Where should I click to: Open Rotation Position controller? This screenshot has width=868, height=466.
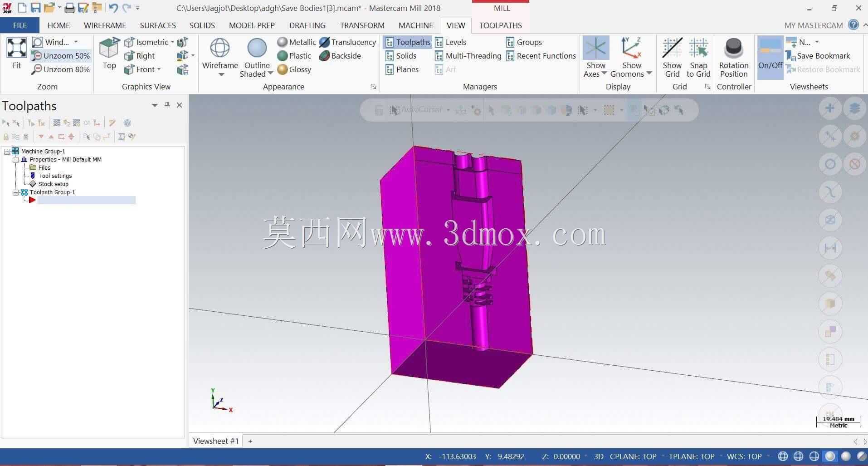point(733,57)
